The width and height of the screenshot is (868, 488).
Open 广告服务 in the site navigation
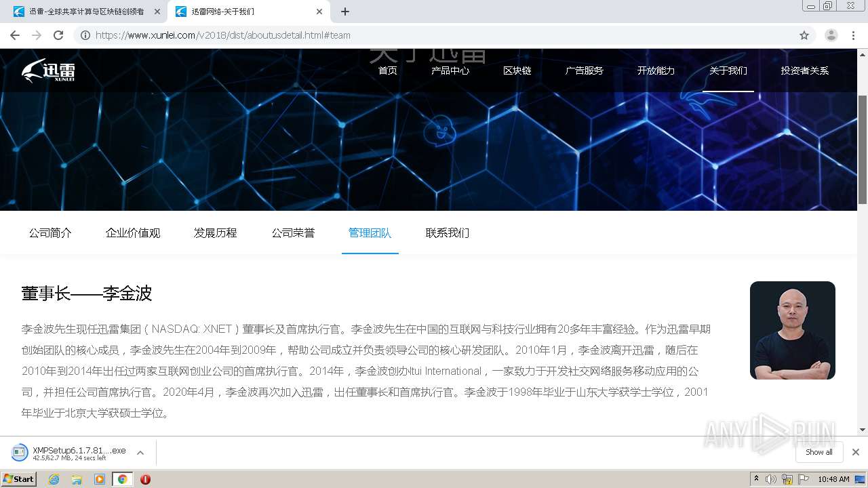pyautogui.click(x=585, y=70)
